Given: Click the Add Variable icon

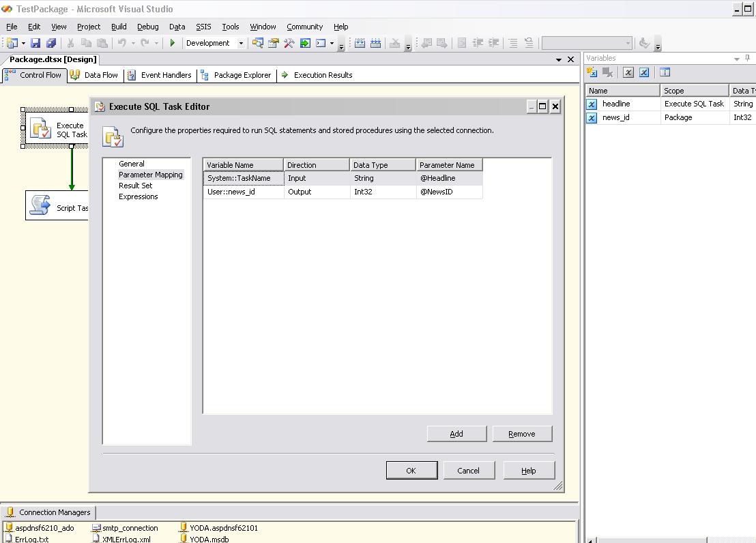Looking at the screenshot, I should pyautogui.click(x=592, y=72).
